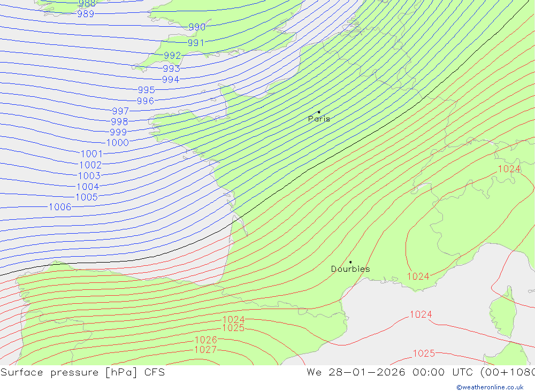
Task: Click the red 1027 isobar label
Action: pyautogui.click(x=205, y=350)
